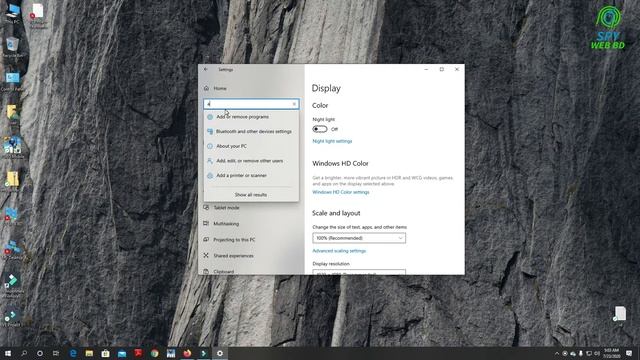The height and width of the screenshot is (360, 640).
Task: Toggle the Night light switch
Action: click(320, 129)
